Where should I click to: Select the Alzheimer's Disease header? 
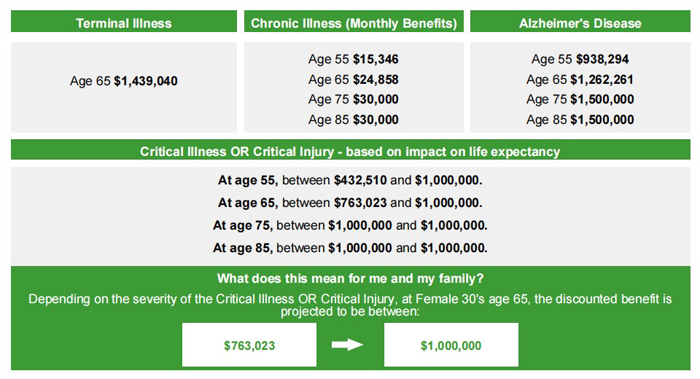click(580, 21)
